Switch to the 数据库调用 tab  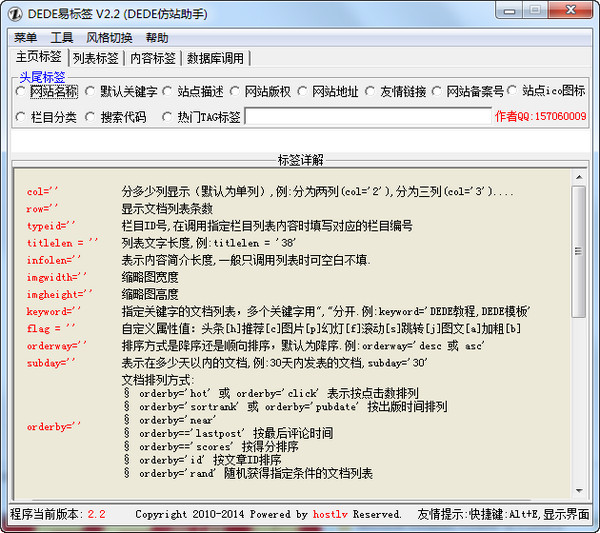(x=215, y=58)
